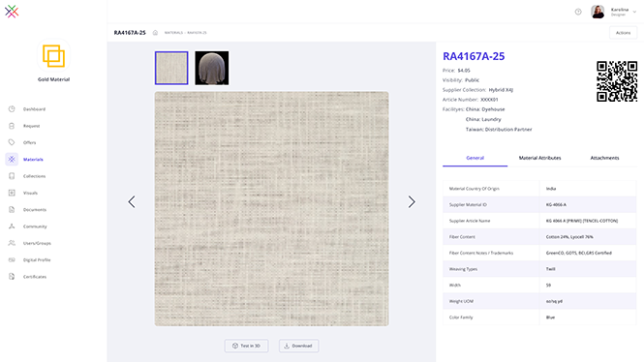Click the material QR code
The image size is (644, 362).
coord(617,81)
